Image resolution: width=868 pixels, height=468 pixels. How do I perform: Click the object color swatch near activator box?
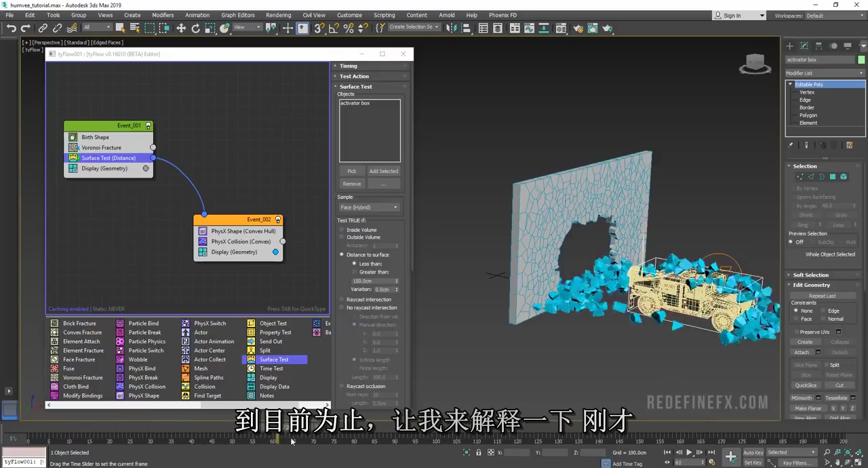861,60
